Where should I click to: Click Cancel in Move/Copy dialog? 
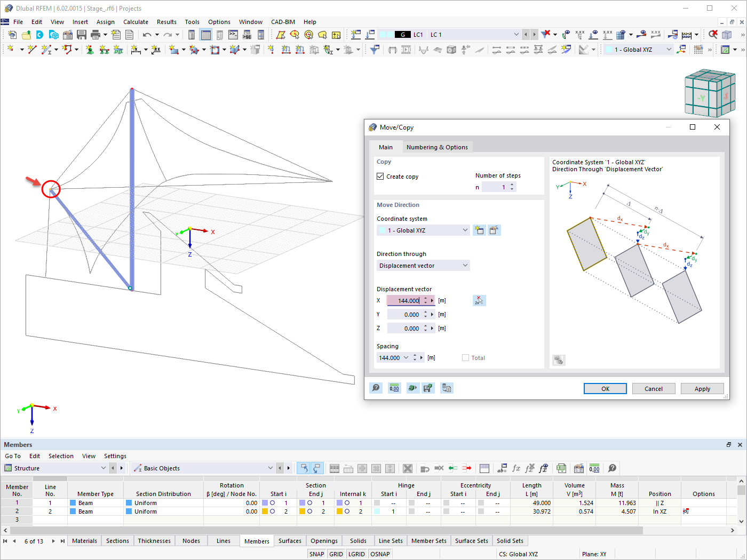point(654,389)
